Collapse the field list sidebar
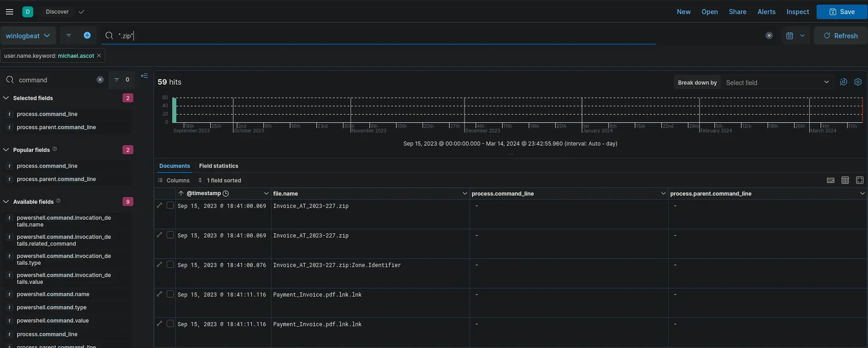This screenshot has height=348, width=868. coord(144,76)
